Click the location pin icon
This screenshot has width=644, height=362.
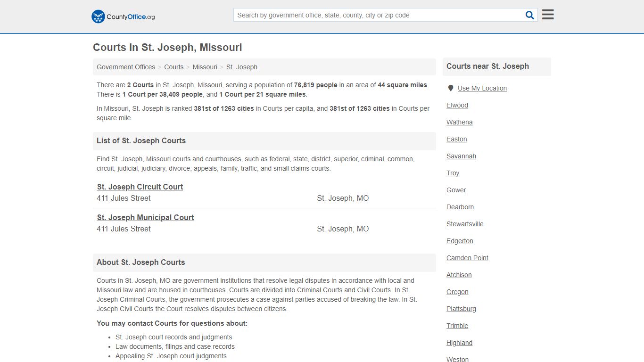point(451,88)
